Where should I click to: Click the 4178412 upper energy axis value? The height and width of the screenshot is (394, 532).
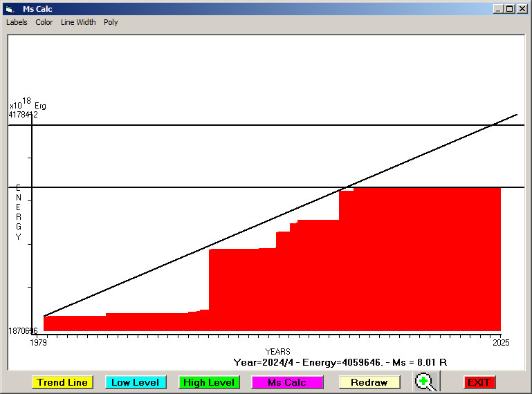click(23, 115)
